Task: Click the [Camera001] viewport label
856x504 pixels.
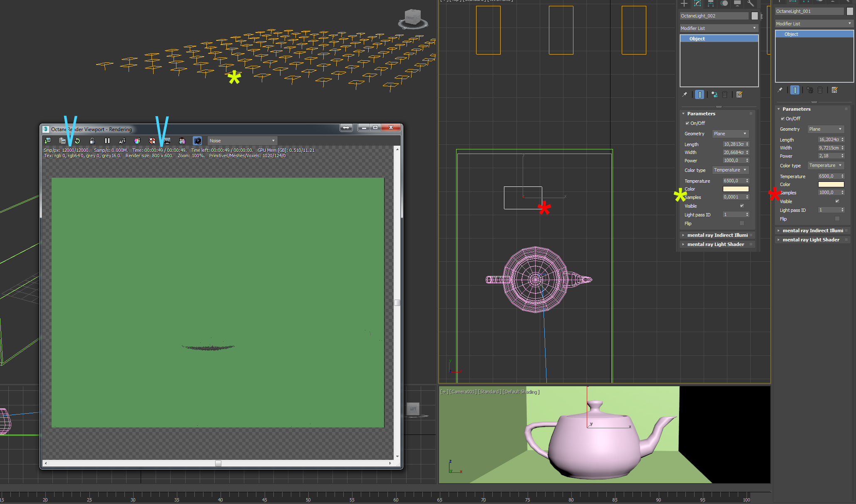Action: pyautogui.click(x=463, y=392)
